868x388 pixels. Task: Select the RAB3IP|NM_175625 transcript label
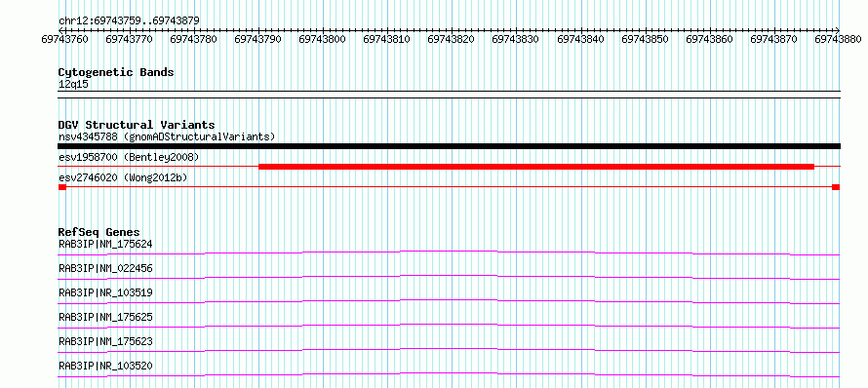105,317
